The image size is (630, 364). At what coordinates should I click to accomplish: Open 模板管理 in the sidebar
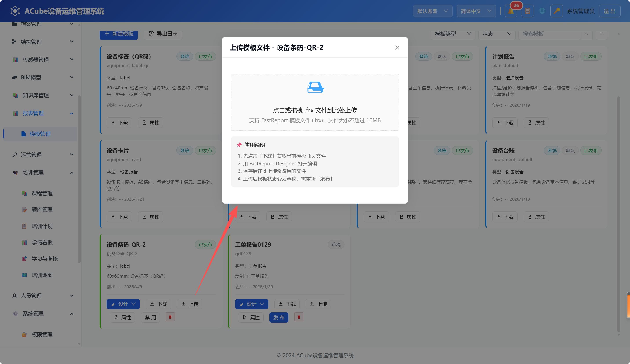click(x=40, y=134)
